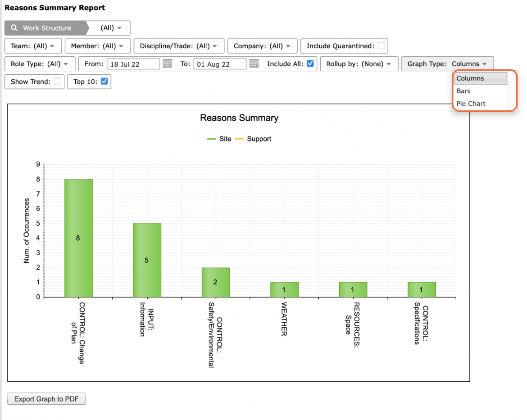Image resolution: width=527 pixels, height=420 pixels.
Task: Open the To date calendar picker icon
Action: [254, 64]
